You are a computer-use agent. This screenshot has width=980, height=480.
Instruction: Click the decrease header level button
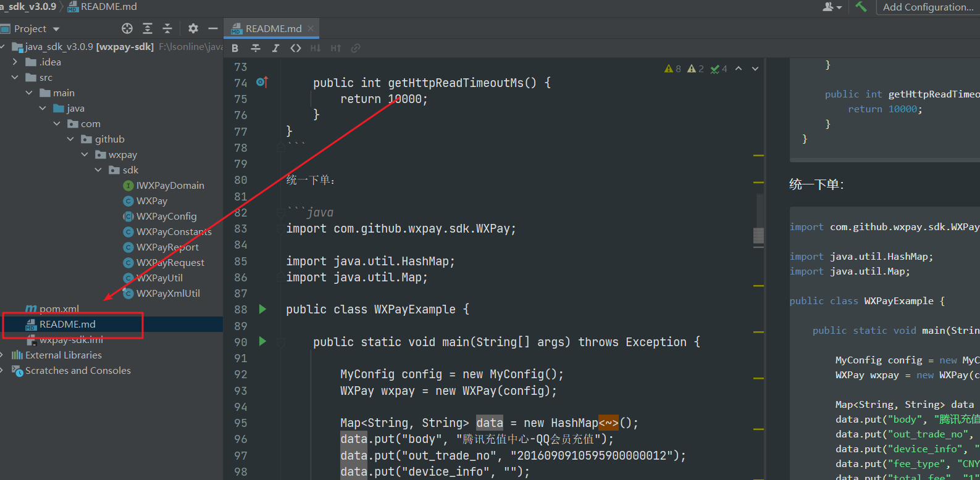click(316, 48)
